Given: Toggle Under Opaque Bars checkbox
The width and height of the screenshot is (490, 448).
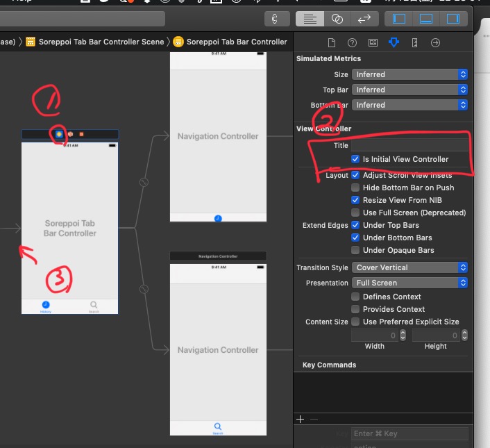Looking at the screenshot, I should pyautogui.click(x=356, y=250).
